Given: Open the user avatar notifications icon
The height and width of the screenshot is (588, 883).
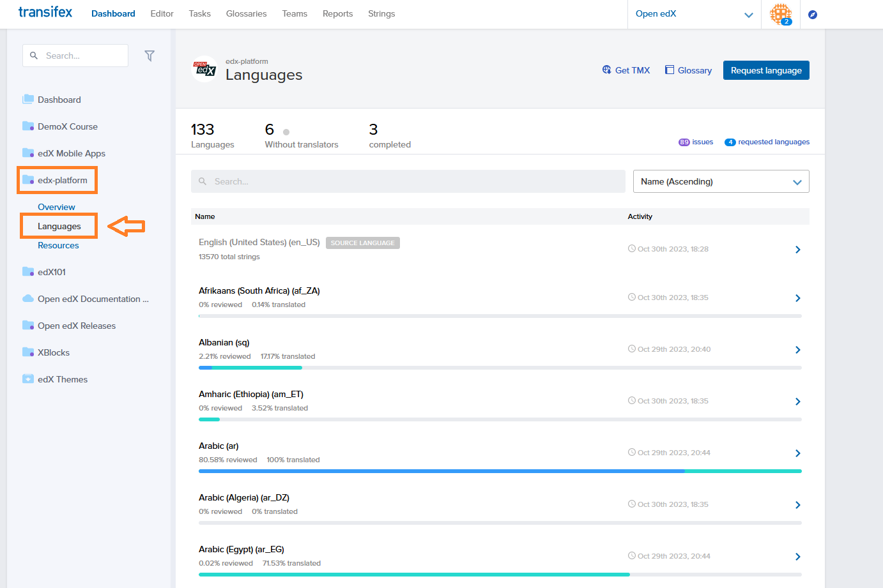Looking at the screenshot, I should [x=780, y=14].
